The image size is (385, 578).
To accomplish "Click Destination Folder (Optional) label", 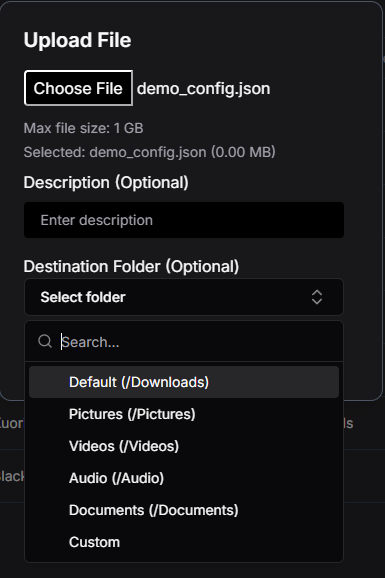I will coord(131,267).
